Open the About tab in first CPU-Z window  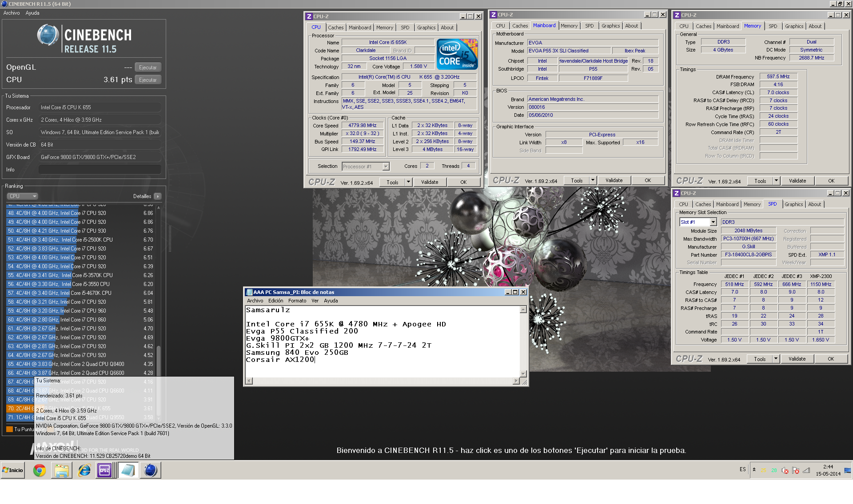pos(447,28)
